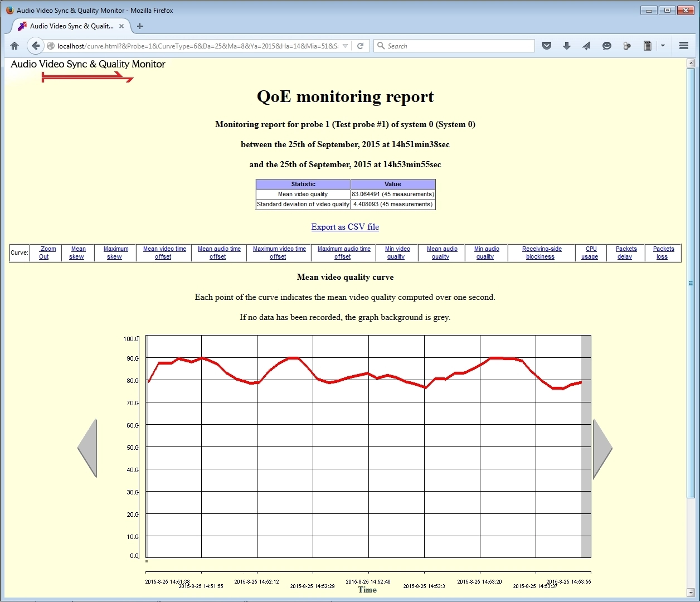This screenshot has width=700, height=602.
Task: Close the Audio Video Sync tab
Action: coord(121,26)
